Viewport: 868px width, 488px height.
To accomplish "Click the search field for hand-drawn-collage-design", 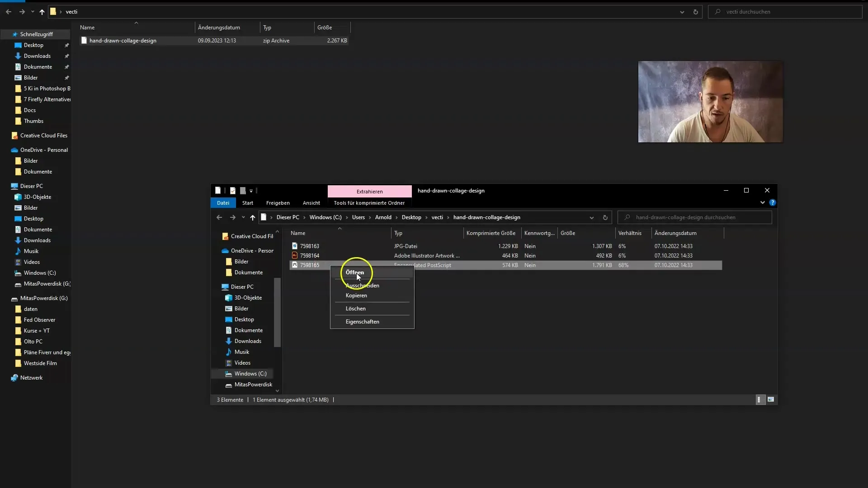I will [x=698, y=217].
